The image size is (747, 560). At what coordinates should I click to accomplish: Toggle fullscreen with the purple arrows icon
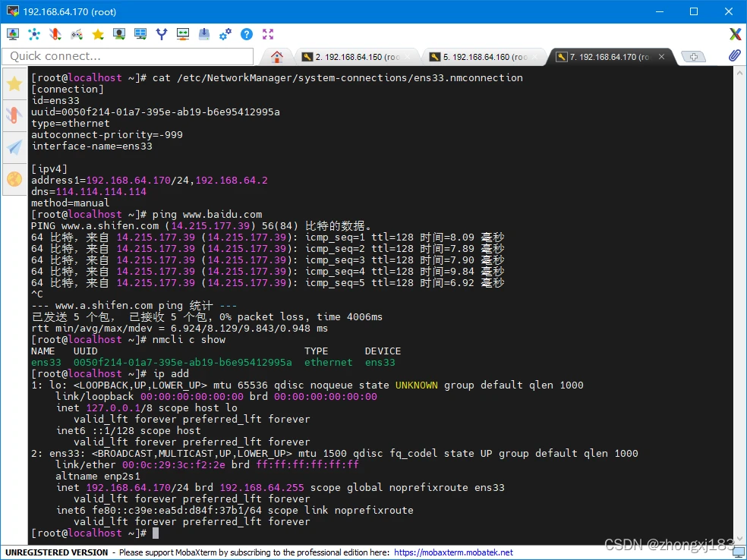(268, 34)
